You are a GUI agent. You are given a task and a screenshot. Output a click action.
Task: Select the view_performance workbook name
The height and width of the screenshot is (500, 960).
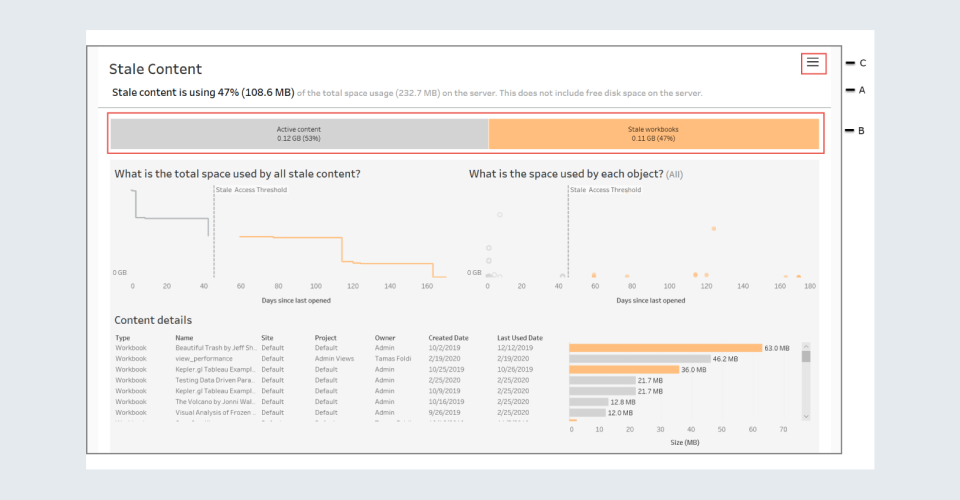click(204, 358)
